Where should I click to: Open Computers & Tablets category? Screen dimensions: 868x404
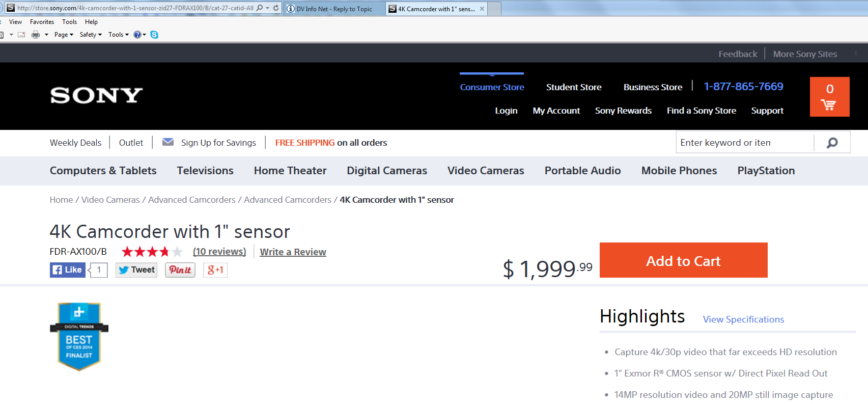coord(103,171)
